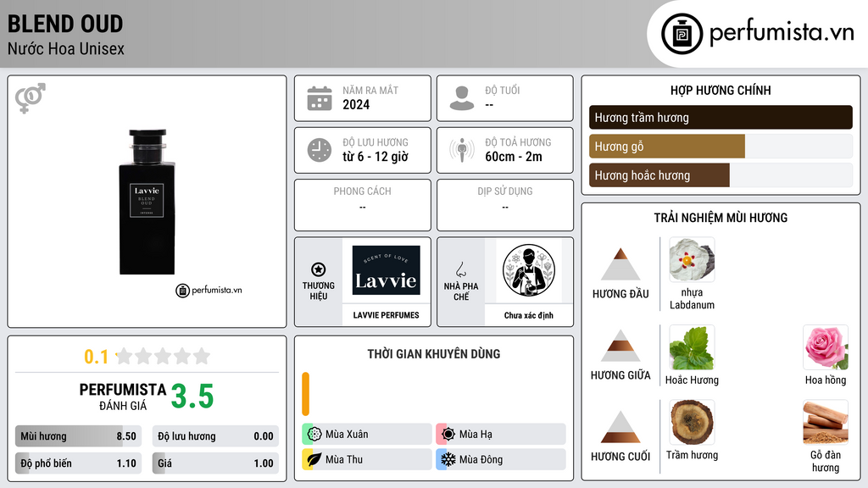Screen dimensions: 868x488
Task: Click the Trải nghiệm mùi hương heading
Action: pos(721,218)
